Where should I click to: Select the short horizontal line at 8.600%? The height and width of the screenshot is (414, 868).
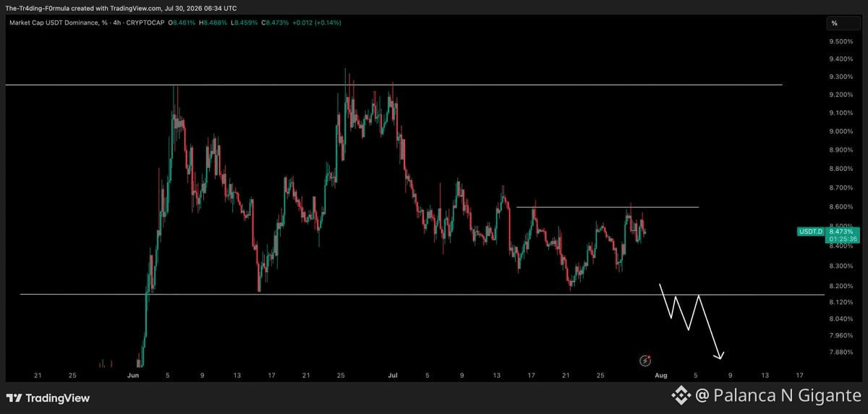click(x=608, y=207)
